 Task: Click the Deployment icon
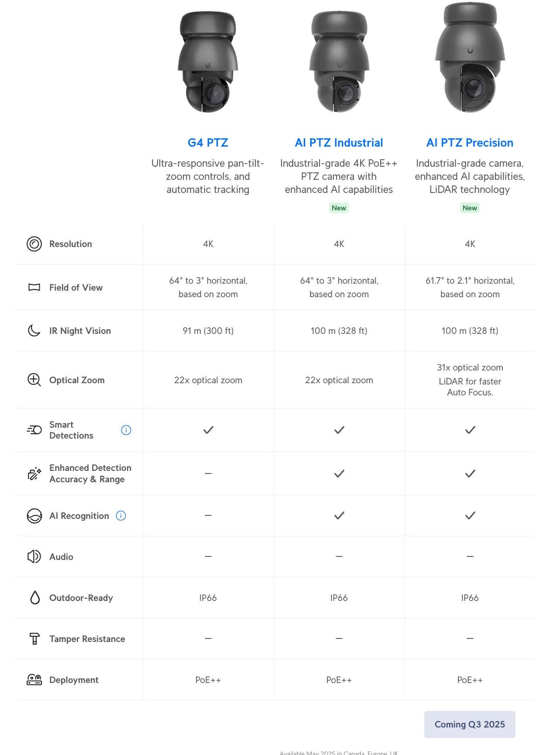coord(34,679)
